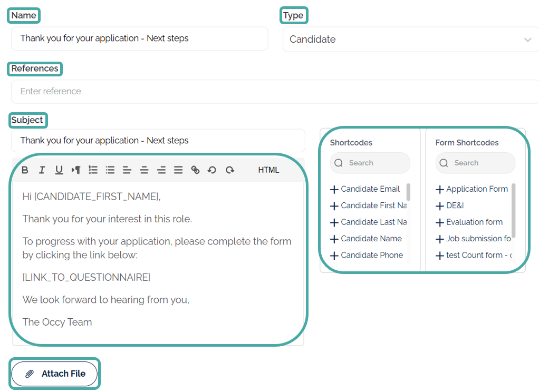Viewport: 539px width, 392px height.
Task: Open the Type dropdown showing Candidate
Action: pos(411,40)
